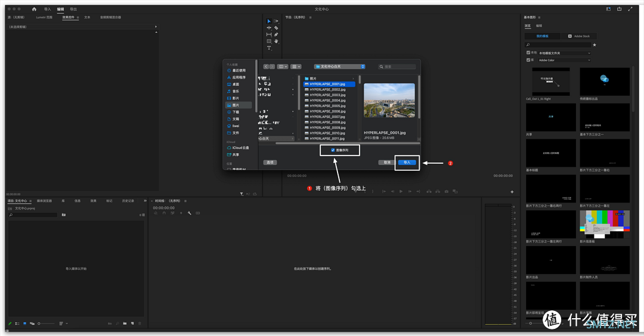
Task: Select the Slip tool
Action: [269, 35]
